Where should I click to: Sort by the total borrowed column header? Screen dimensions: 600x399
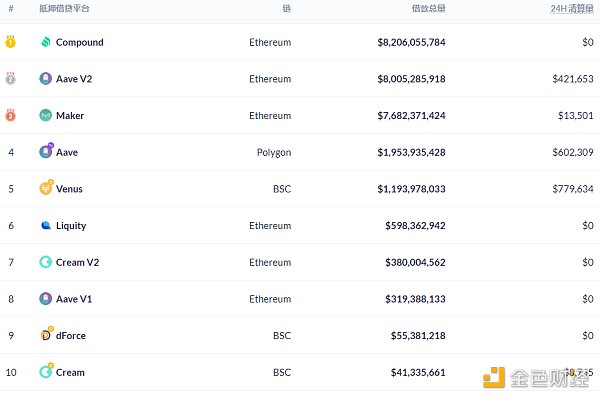tap(428, 8)
